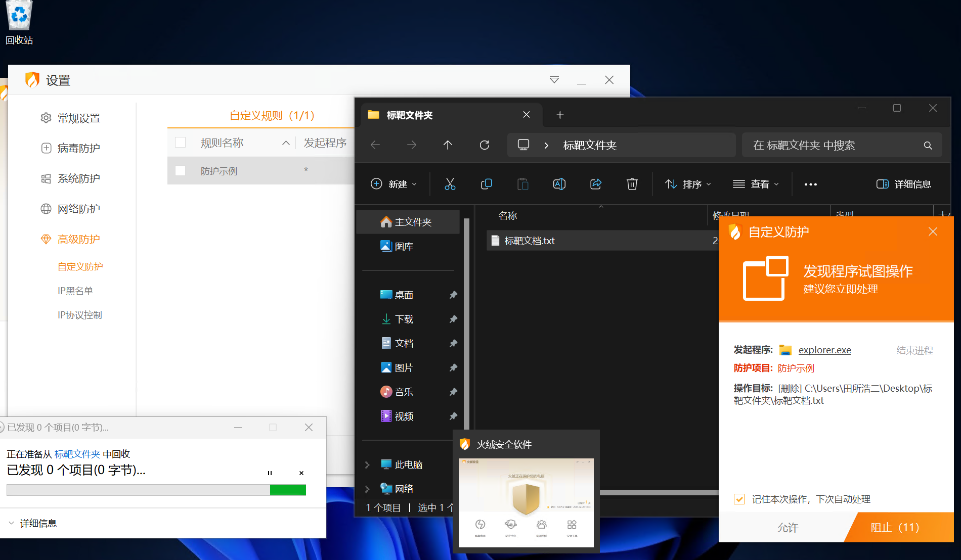Click the Copy icon in Explorer toolbar
The image size is (961, 560).
click(486, 184)
